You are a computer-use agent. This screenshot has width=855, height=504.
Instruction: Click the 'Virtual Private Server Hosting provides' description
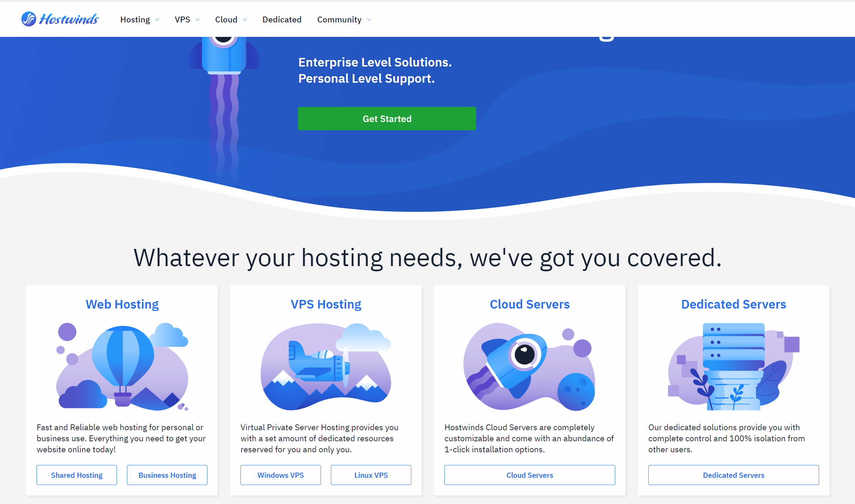click(x=320, y=438)
